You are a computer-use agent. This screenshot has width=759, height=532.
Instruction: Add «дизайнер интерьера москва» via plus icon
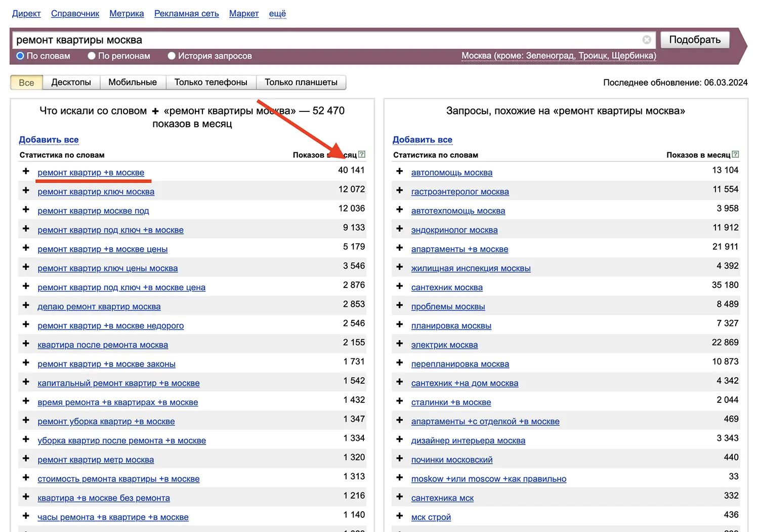pos(399,439)
